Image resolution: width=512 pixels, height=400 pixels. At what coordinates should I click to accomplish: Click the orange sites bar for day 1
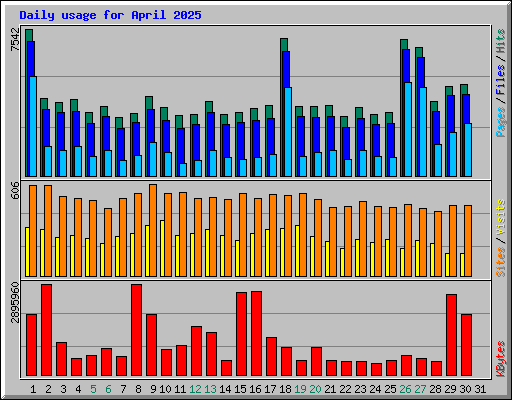[33, 231]
